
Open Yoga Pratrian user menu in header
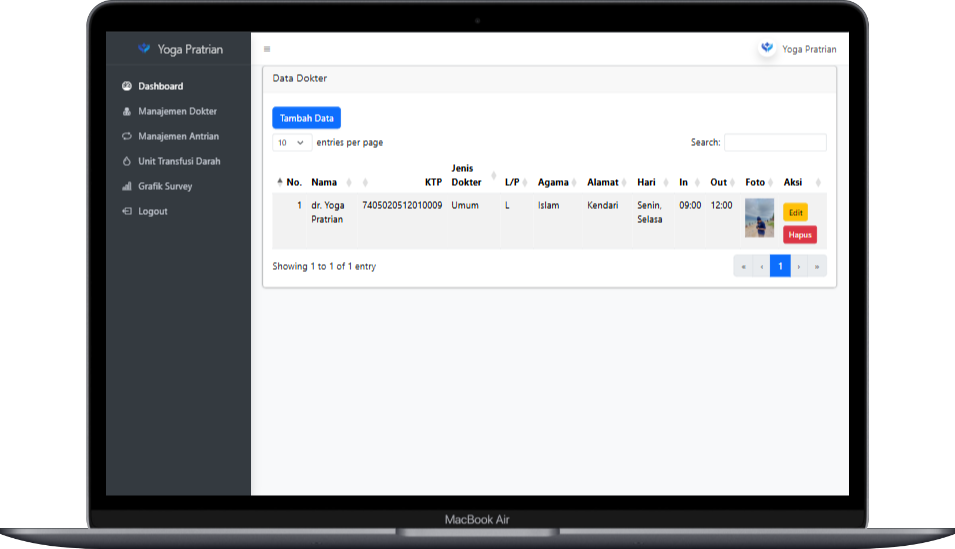[808, 49]
